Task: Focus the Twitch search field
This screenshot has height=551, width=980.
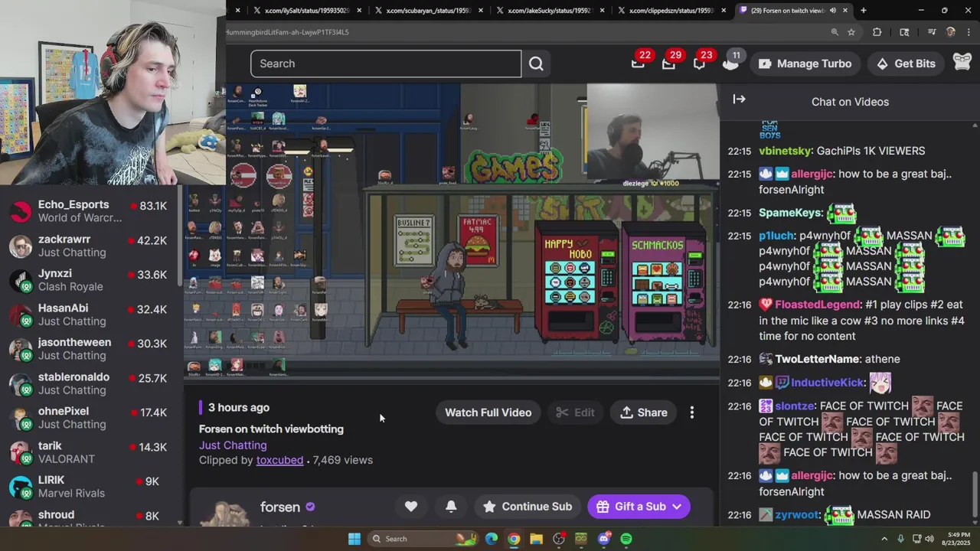Action: coord(386,64)
